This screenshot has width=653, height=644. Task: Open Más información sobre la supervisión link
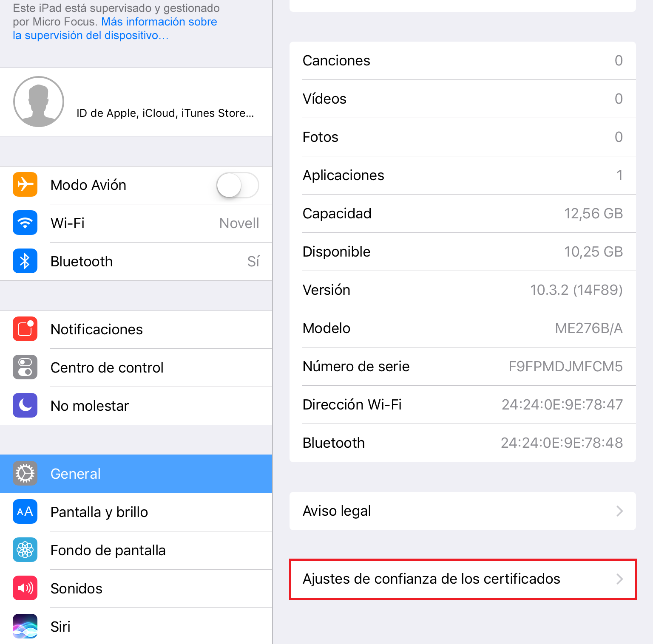(x=115, y=28)
